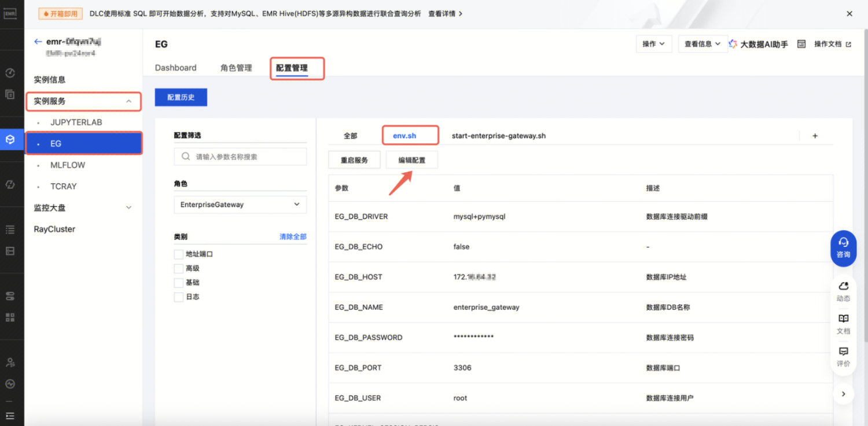Screen dimensions: 868x426
Task: Click the 3306 port value cell
Action: [462, 368]
